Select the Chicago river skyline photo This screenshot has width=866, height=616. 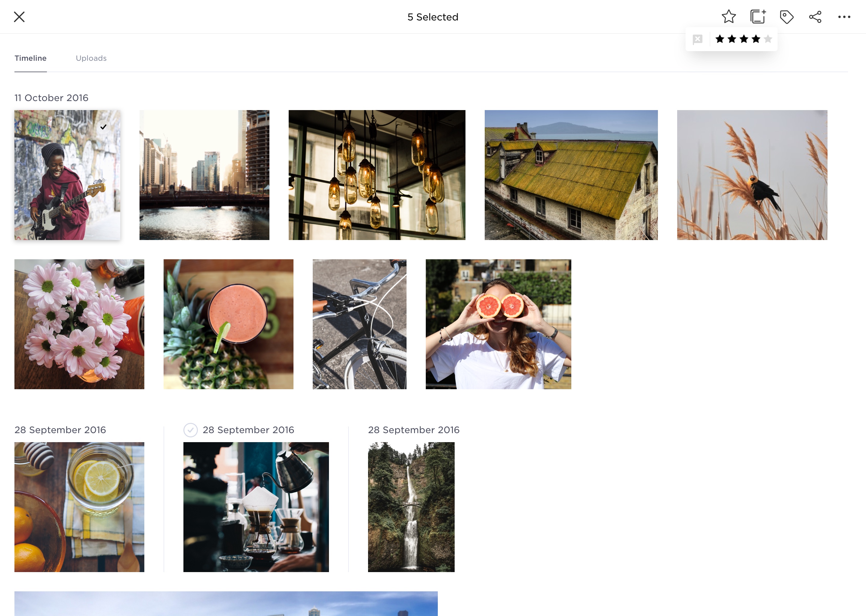pyautogui.click(x=204, y=175)
